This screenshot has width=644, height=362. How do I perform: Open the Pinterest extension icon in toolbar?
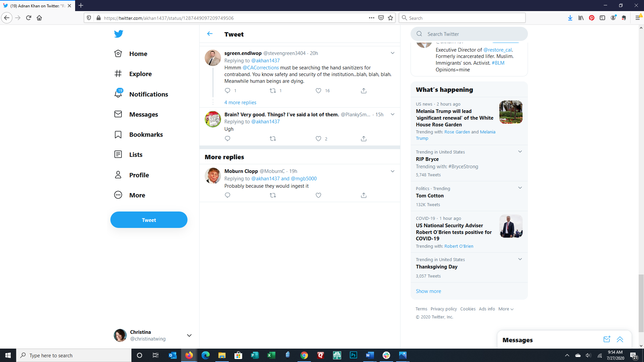(x=592, y=18)
